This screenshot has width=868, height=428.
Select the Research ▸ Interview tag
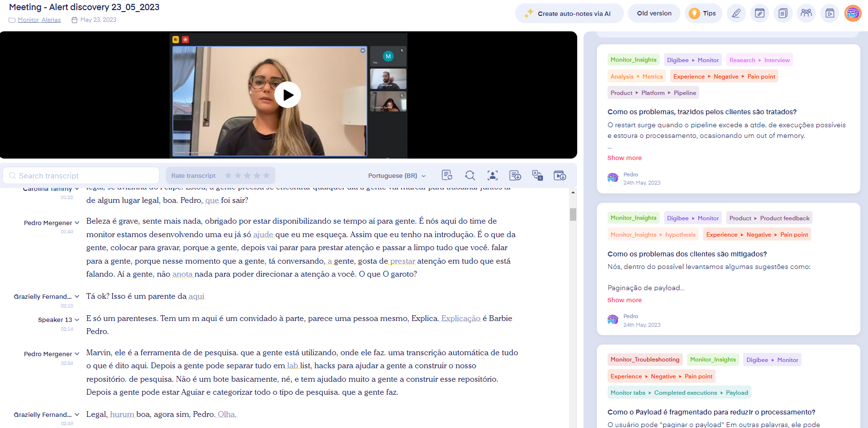(759, 60)
